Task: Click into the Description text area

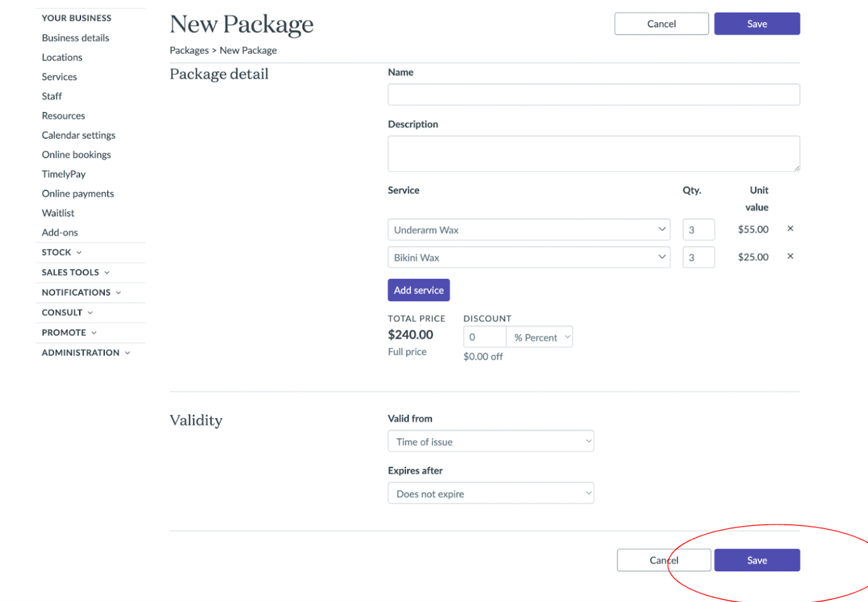Action: point(593,154)
